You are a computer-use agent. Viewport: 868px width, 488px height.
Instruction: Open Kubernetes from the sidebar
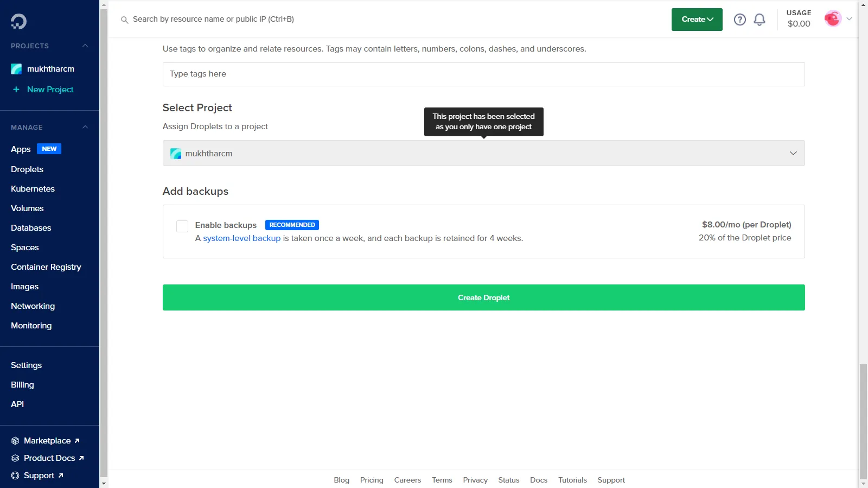pos(33,189)
